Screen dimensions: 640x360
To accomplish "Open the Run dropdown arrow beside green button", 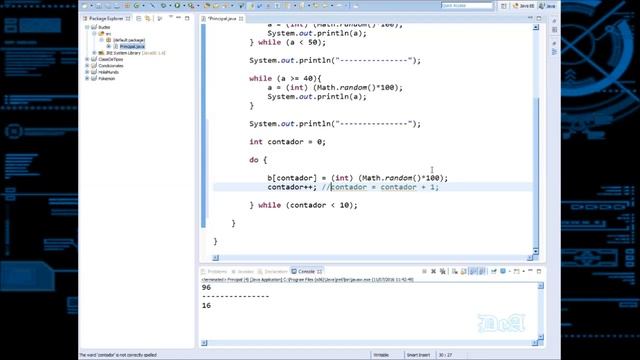I will pos(183,6).
